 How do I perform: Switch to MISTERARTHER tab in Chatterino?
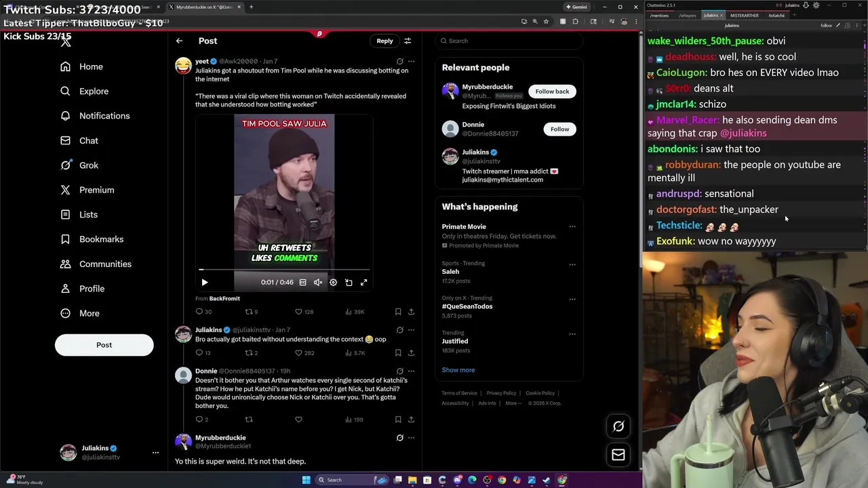coord(744,15)
